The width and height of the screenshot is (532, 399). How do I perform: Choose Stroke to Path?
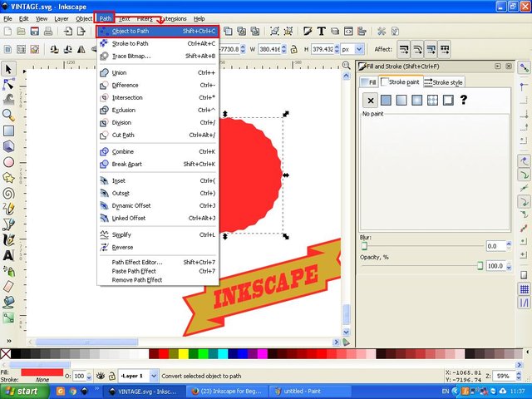pos(158,43)
